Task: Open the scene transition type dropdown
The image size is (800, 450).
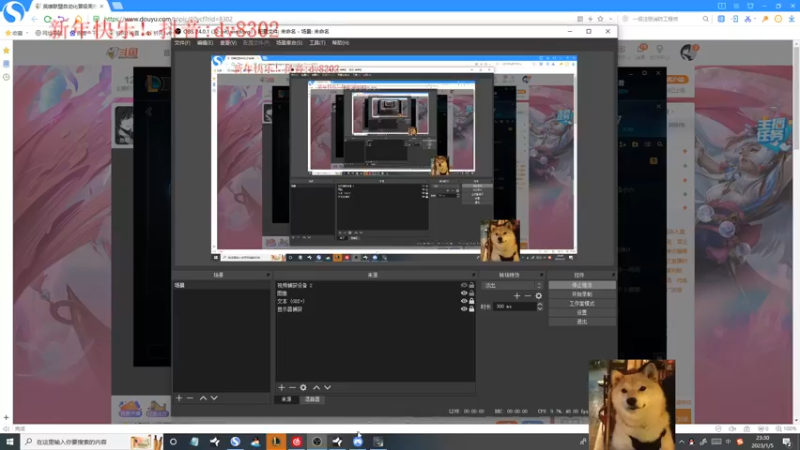Action: click(x=512, y=285)
